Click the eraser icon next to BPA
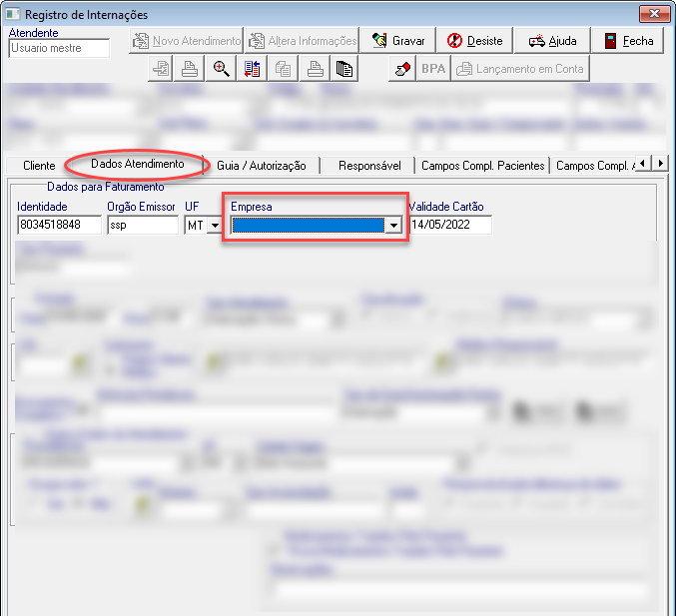 (x=402, y=69)
